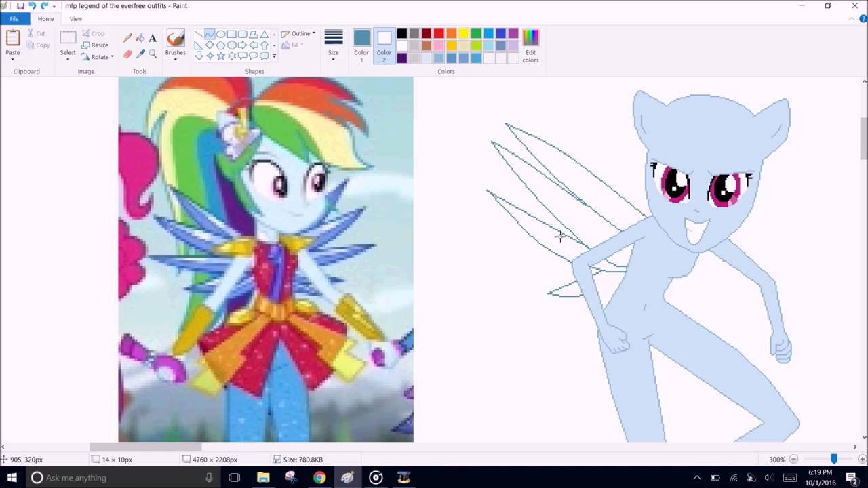The width and height of the screenshot is (868, 488).
Task: Click the Crop command
Action: (x=94, y=33)
